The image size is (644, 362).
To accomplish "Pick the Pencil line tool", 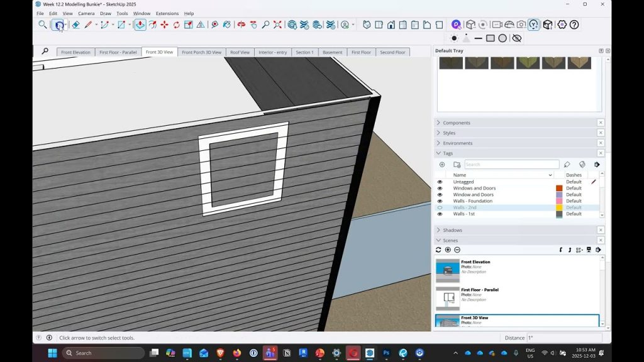I will pos(88,25).
